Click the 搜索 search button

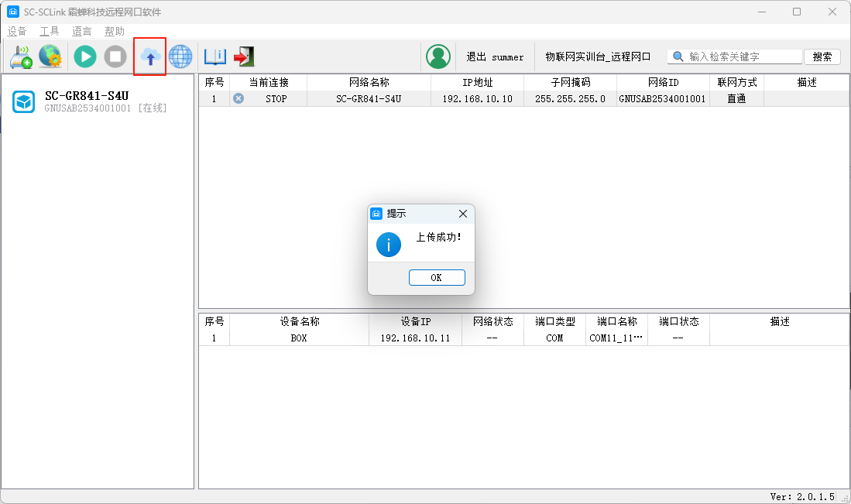point(822,57)
